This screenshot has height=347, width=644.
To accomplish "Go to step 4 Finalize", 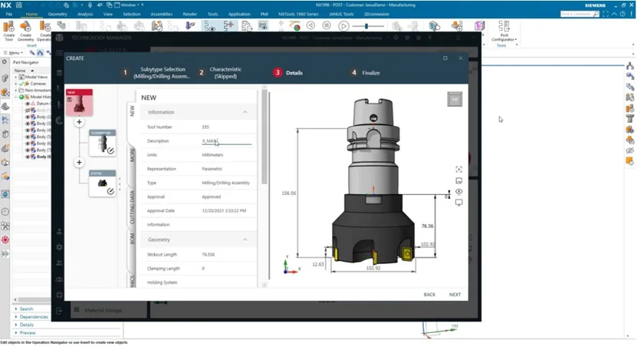I will [365, 73].
